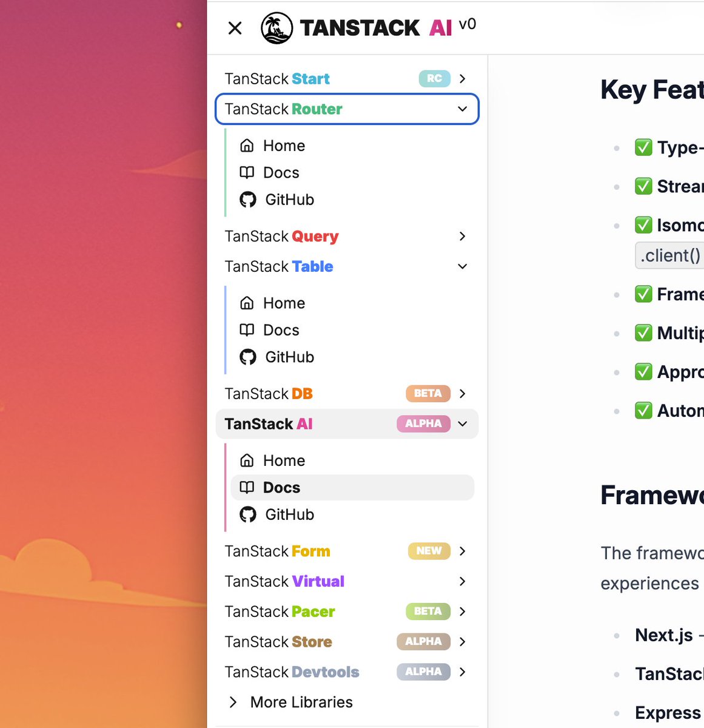
Task: Click the ALPHA badge on TanStack AI
Action: pos(423,423)
